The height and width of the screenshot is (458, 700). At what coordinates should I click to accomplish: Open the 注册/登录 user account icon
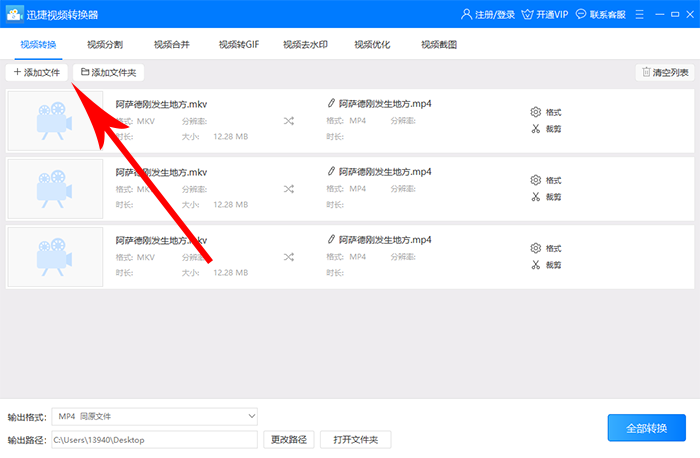click(x=466, y=14)
